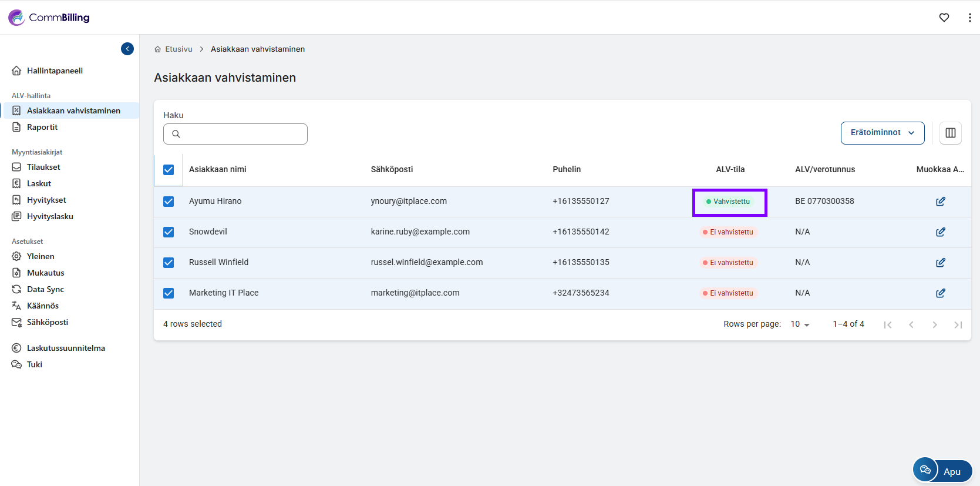Image resolution: width=980 pixels, height=486 pixels.
Task: Edit Marketing IT Place customer
Action: point(940,293)
